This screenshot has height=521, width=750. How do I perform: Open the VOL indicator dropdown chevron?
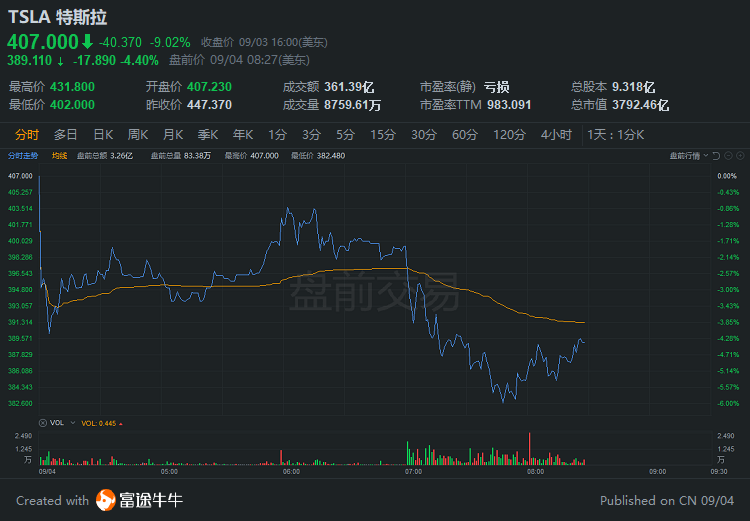coord(73,423)
